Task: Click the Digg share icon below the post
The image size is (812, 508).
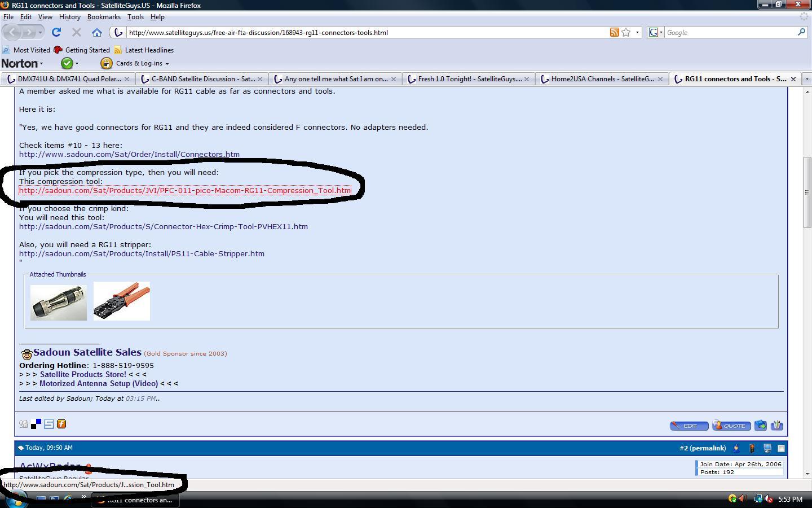Action: [x=24, y=424]
